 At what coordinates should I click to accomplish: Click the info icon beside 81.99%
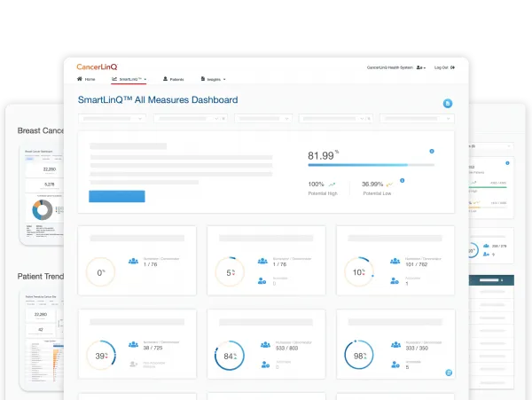point(432,151)
